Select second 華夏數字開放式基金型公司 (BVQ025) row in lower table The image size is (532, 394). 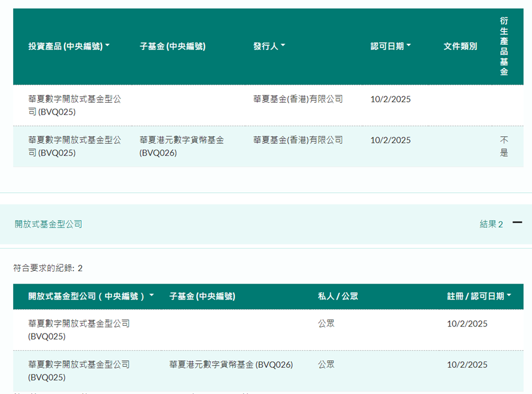click(79, 371)
